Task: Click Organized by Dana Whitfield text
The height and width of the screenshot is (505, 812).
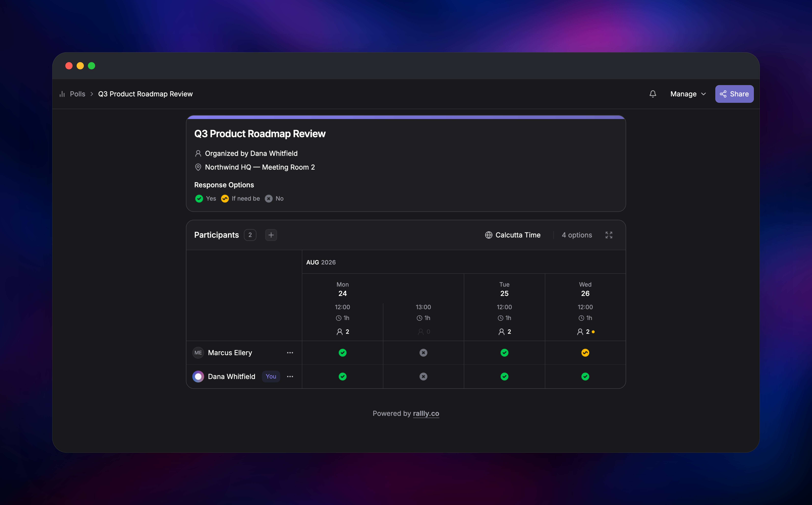Action: tap(251, 153)
